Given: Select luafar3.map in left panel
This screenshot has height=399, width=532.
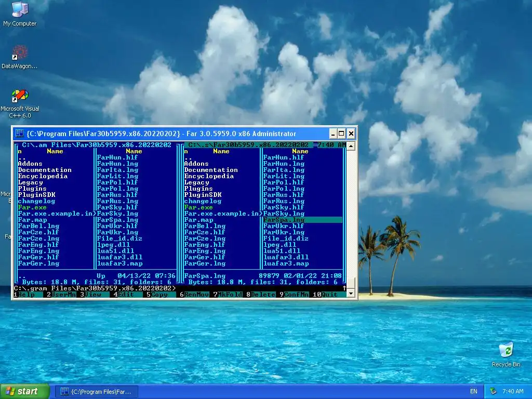Looking at the screenshot, I should (x=119, y=263).
